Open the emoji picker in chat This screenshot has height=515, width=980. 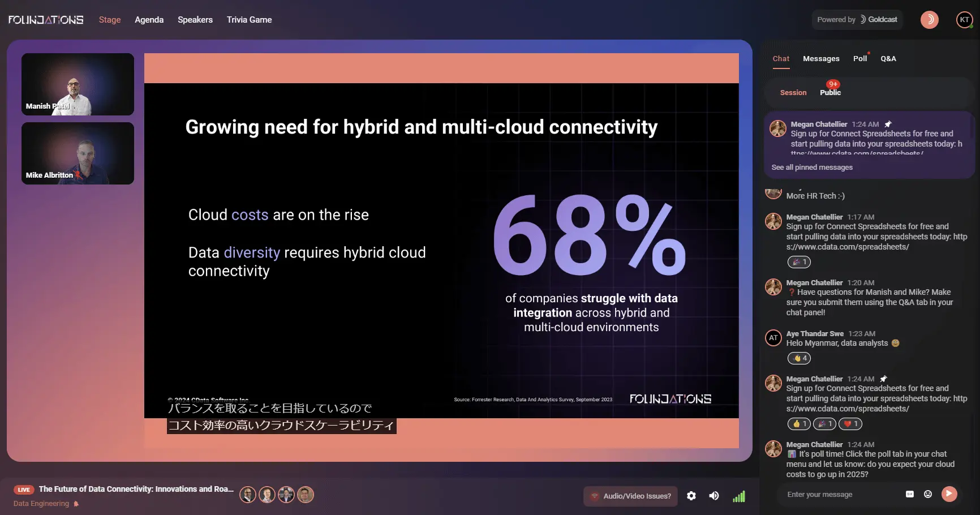click(x=928, y=494)
